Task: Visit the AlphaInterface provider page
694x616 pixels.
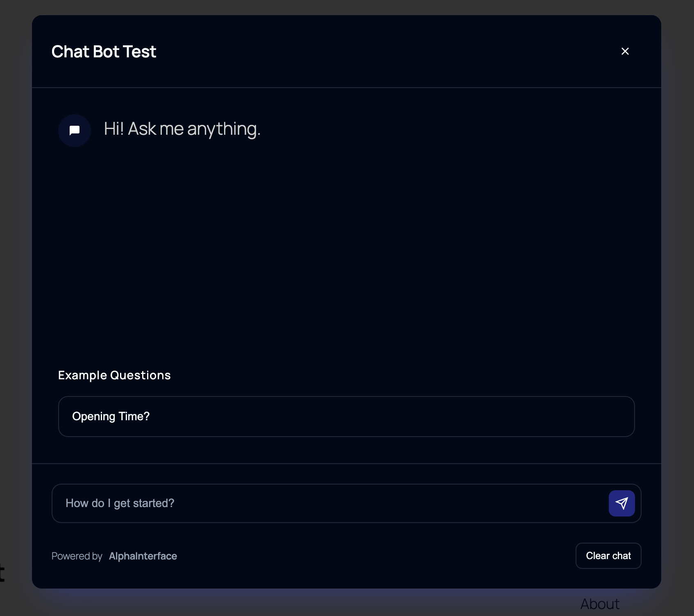Action: (143, 556)
